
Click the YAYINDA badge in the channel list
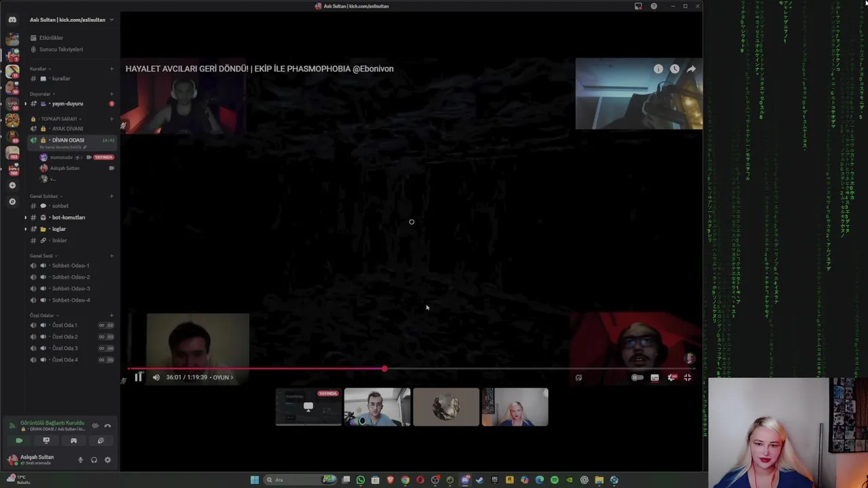coord(103,157)
